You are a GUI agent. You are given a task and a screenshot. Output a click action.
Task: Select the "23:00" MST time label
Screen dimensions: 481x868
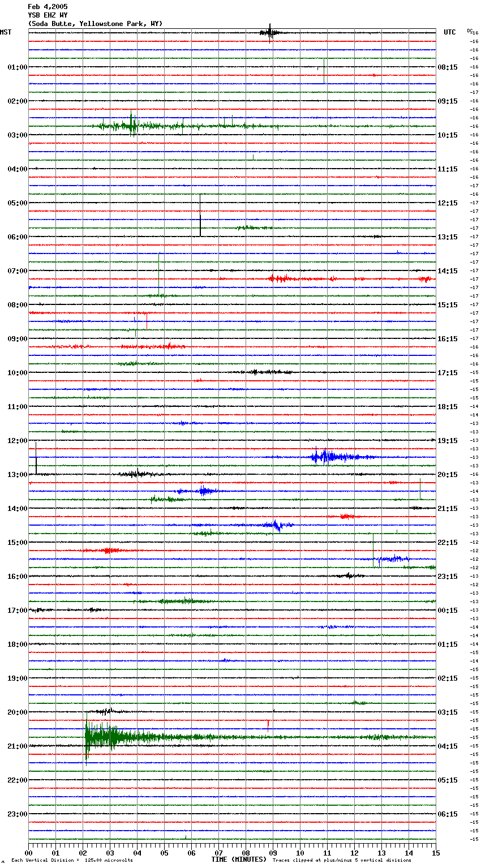pos(18,814)
